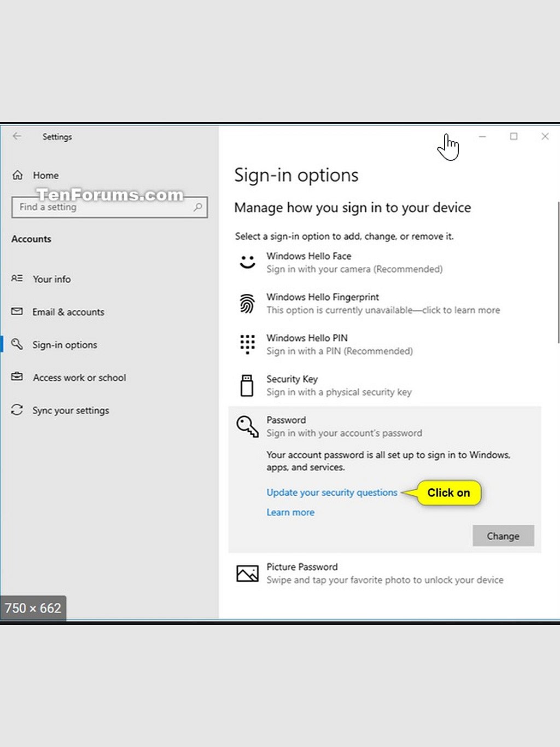Image resolution: width=560 pixels, height=747 pixels.
Task: Open the Learn more link
Action: point(290,512)
